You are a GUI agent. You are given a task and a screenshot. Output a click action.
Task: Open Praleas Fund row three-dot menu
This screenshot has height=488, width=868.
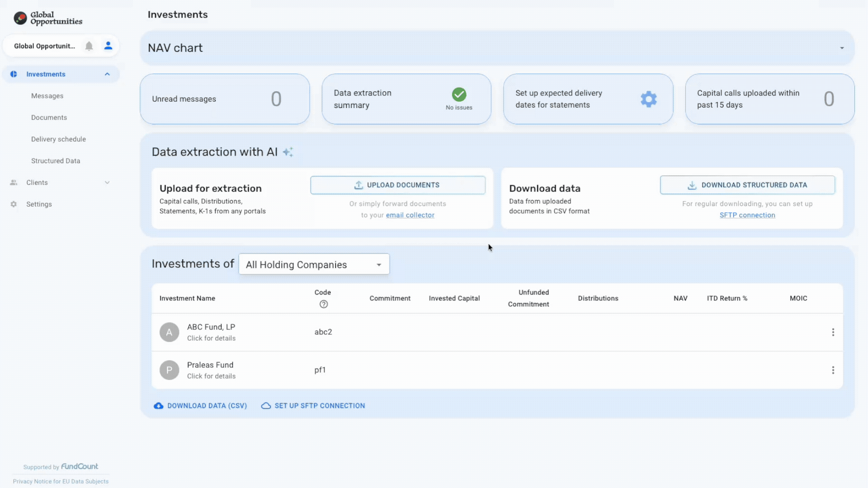click(833, 370)
